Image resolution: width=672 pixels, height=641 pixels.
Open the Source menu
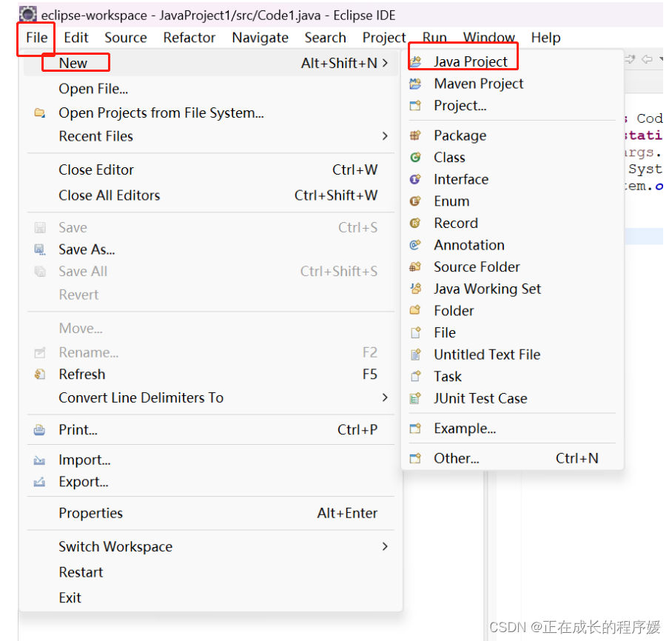point(126,38)
